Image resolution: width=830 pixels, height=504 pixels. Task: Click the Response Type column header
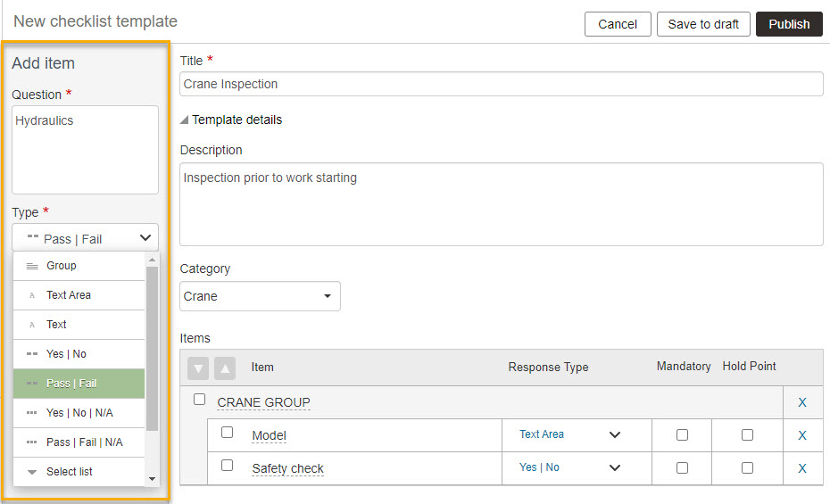(548, 367)
